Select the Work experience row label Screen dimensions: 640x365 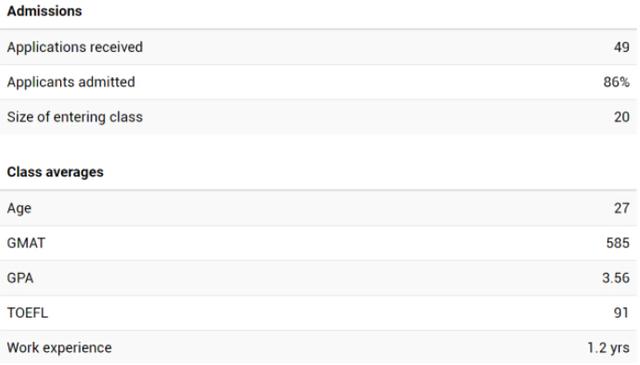[x=59, y=348]
